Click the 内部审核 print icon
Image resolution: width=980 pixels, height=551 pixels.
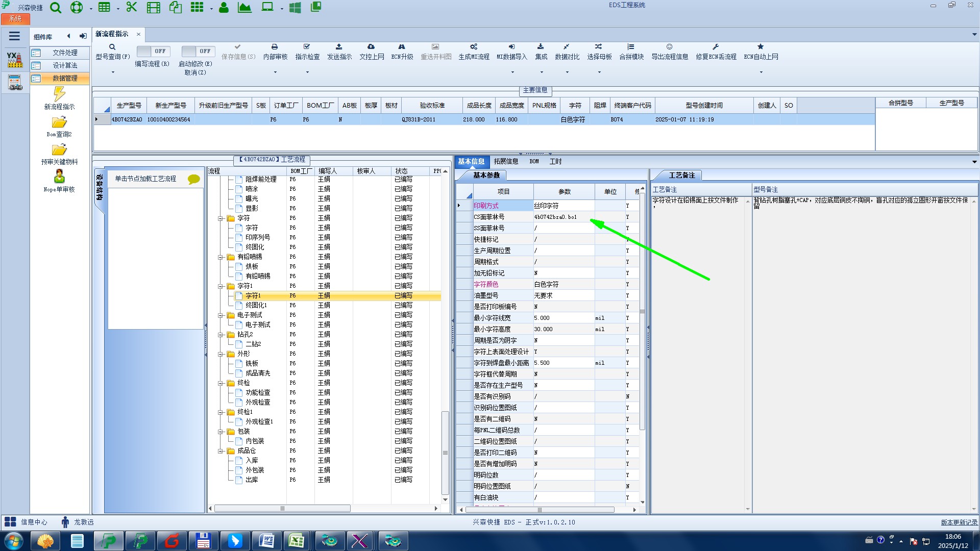(x=275, y=47)
